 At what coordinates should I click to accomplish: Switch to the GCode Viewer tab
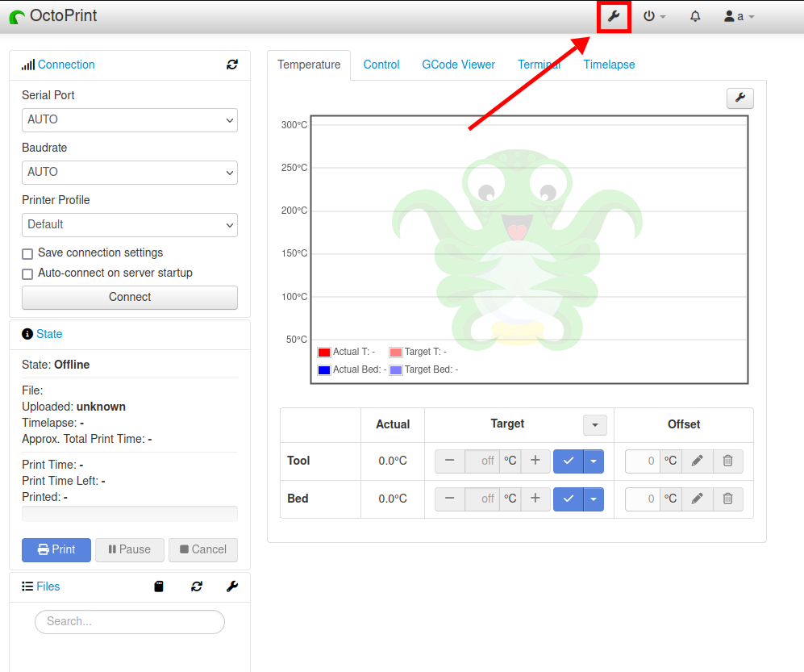458,65
